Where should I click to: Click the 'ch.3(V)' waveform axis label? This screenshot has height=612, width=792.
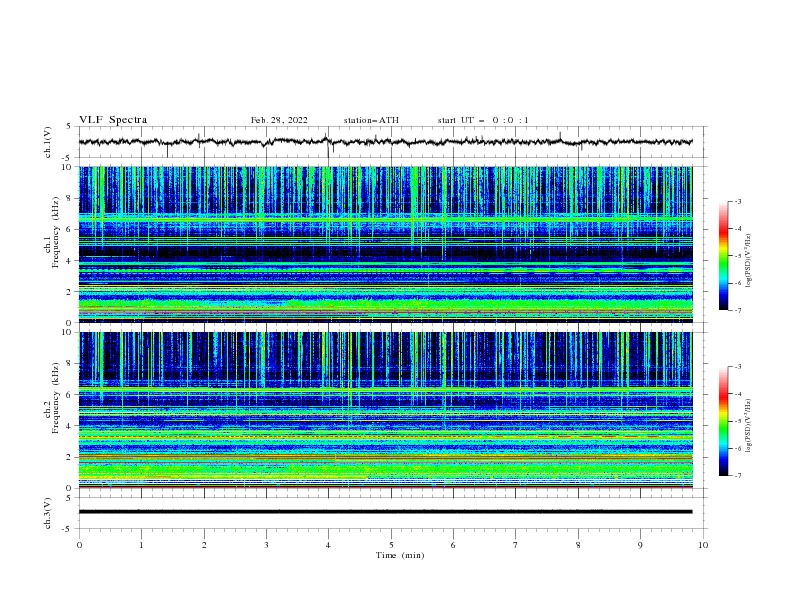click(x=48, y=513)
